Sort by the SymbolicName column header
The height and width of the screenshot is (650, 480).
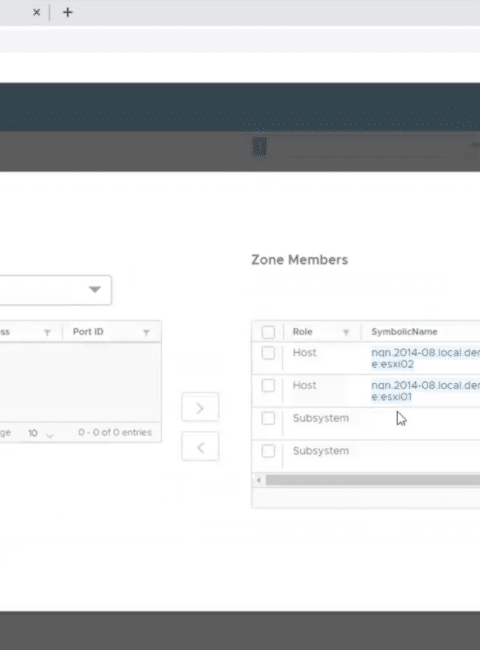404,332
